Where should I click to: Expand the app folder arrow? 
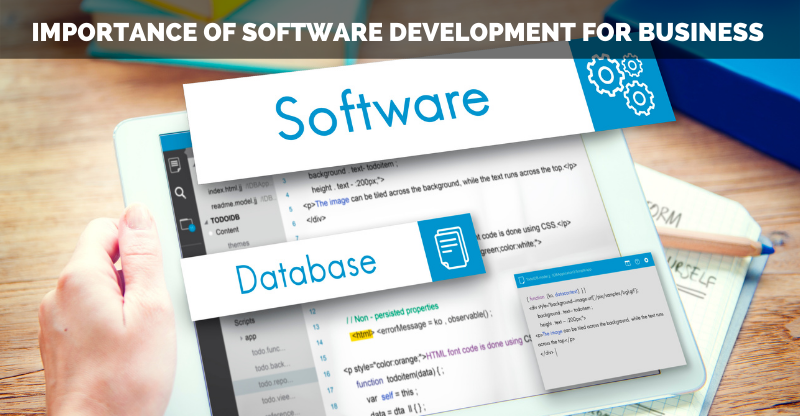coord(242,338)
